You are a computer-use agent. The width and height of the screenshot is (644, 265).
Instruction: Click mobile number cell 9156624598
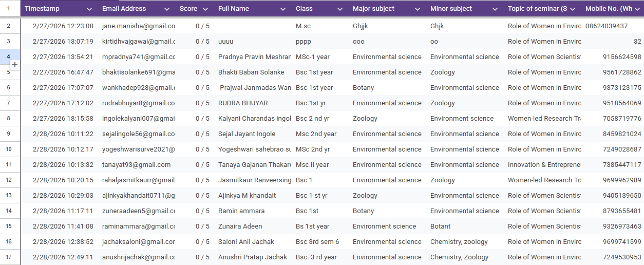[x=613, y=57]
